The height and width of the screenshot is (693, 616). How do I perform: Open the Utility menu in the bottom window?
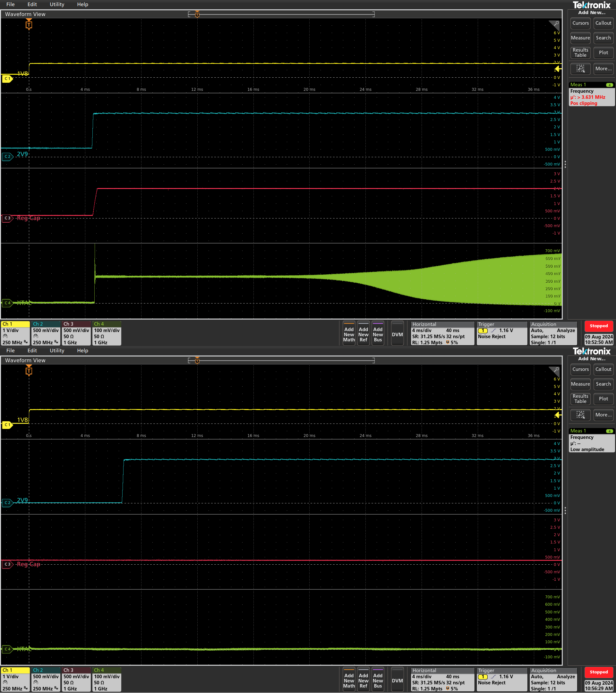tap(56, 351)
